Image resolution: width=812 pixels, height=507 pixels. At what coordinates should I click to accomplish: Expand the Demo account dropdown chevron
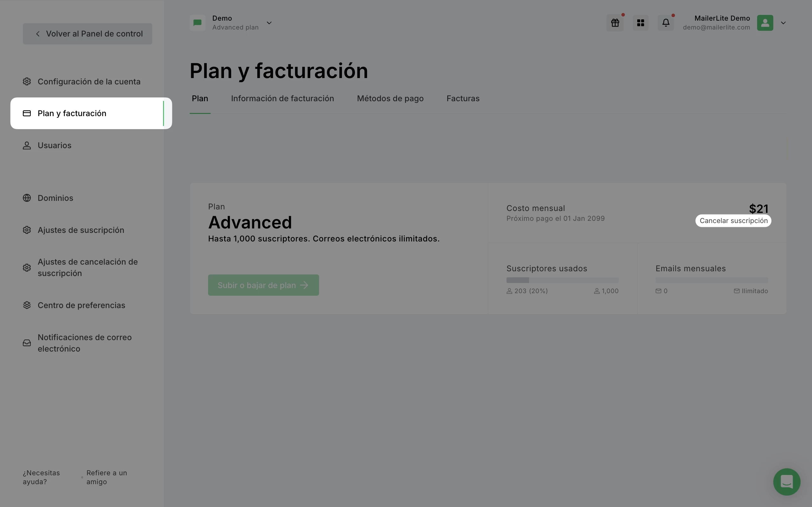point(269,23)
